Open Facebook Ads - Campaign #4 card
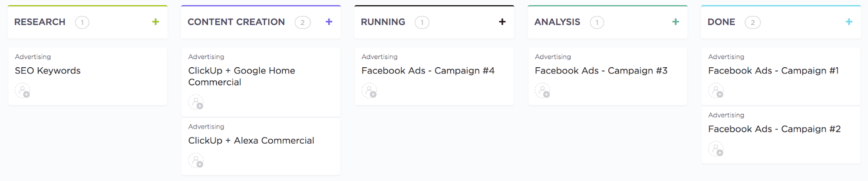The width and height of the screenshot is (868, 181). pos(428,71)
